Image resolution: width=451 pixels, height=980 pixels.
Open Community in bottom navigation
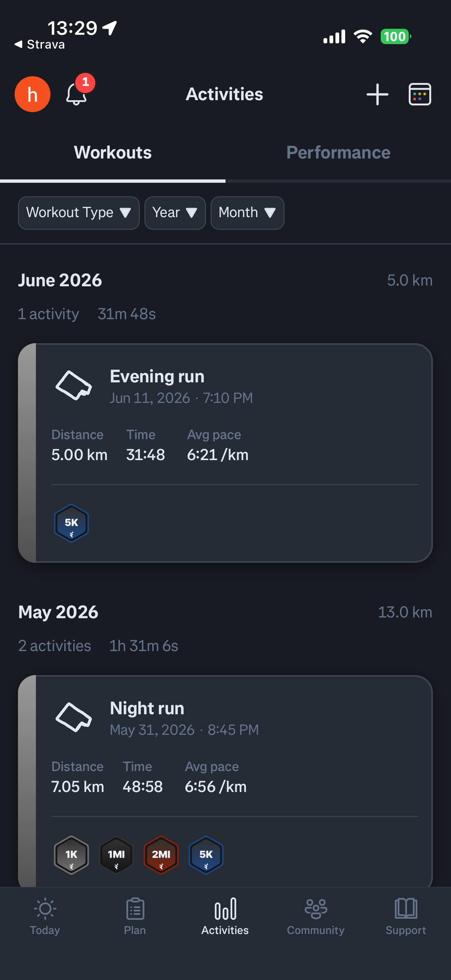tap(316, 916)
